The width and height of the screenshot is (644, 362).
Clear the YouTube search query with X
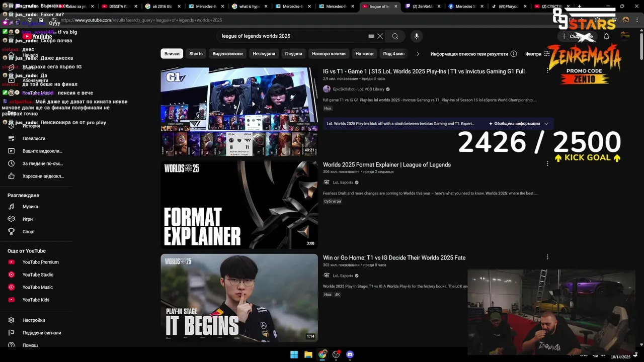tap(380, 36)
